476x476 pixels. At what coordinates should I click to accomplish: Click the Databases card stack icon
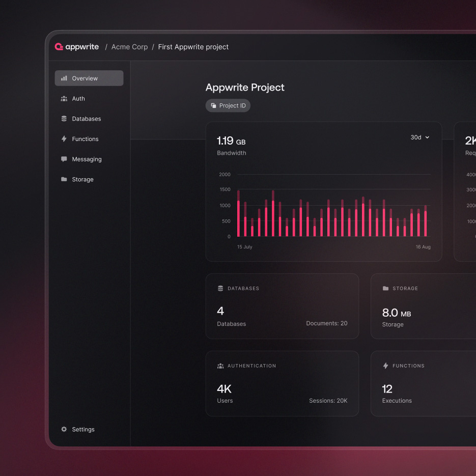click(x=221, y=288)
